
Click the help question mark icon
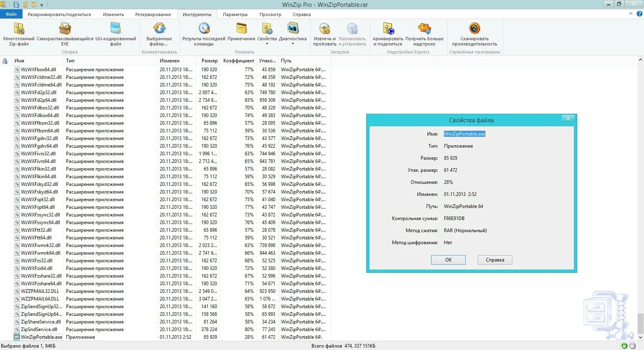point(639,14)
